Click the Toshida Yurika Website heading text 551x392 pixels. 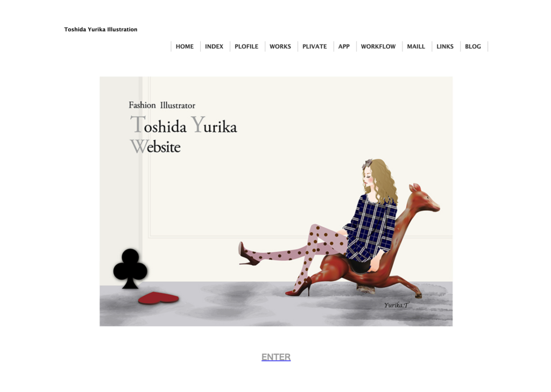pyautogui.click(x=183, y=135)
